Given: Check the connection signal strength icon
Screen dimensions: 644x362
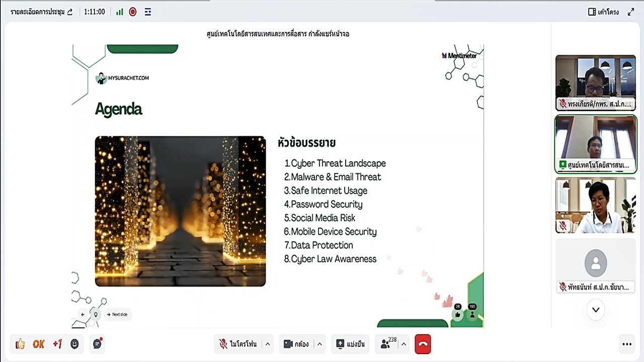Looking at the screenshot, I should (x=119, y=12).
